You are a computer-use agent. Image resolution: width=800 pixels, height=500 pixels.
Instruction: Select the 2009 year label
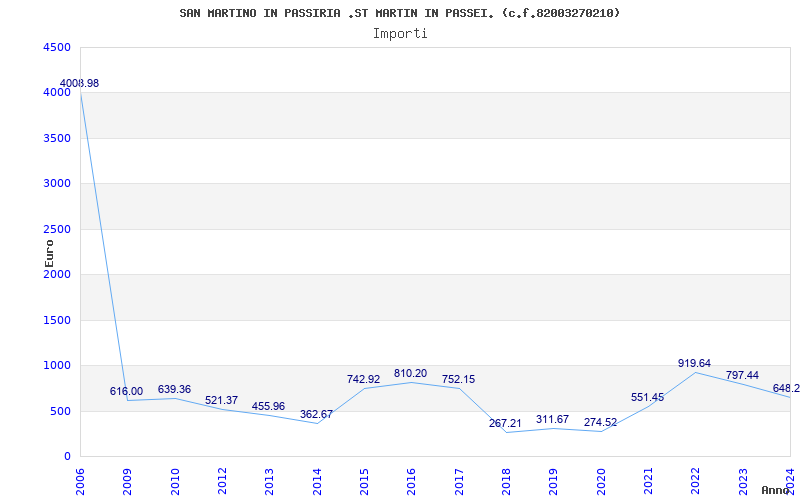click(127, 481)
